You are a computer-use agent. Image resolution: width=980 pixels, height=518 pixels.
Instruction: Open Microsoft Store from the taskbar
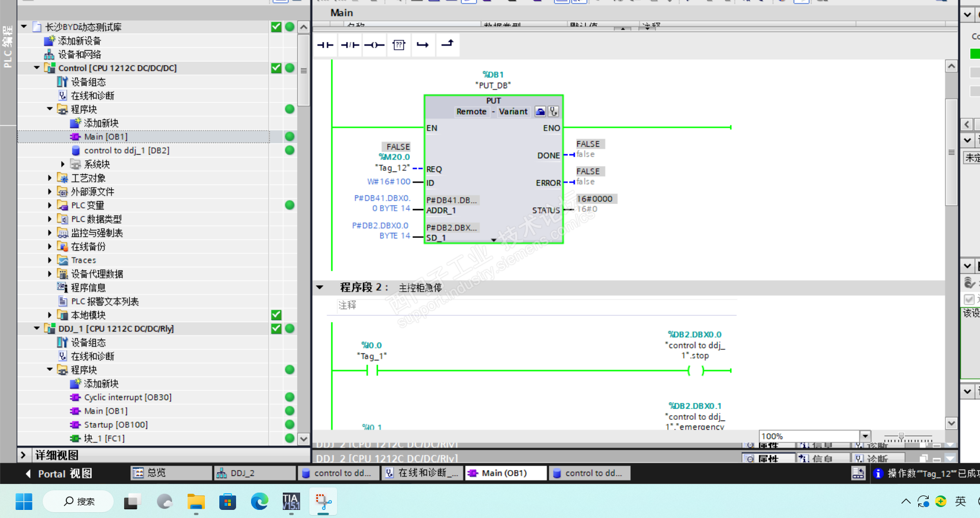click(228, 501)
